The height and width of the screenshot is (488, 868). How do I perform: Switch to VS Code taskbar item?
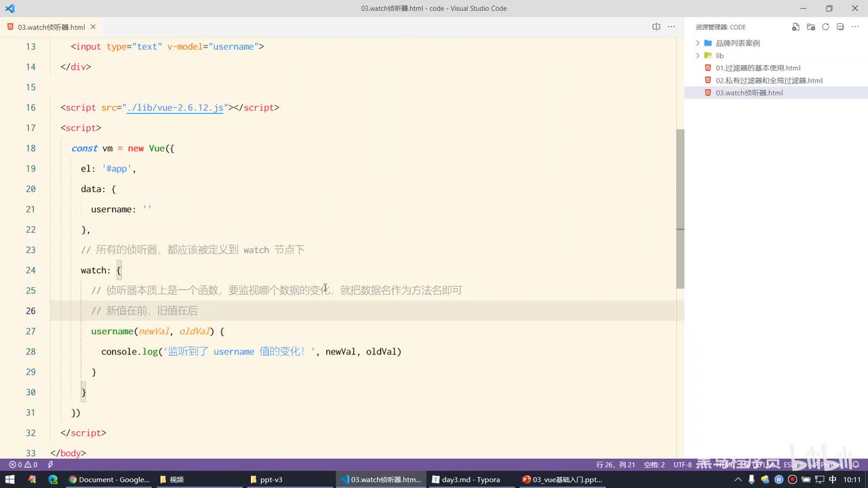coord(381,479)
